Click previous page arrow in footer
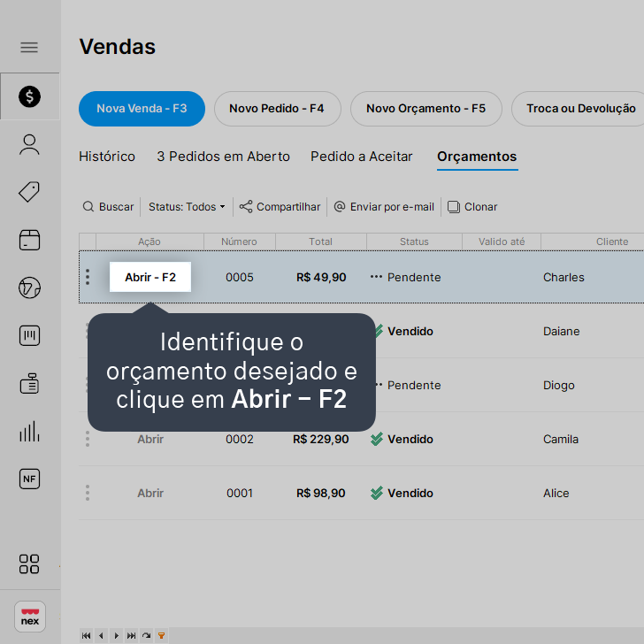The height and width of the screenshot is (644, 644). [102, 636]
